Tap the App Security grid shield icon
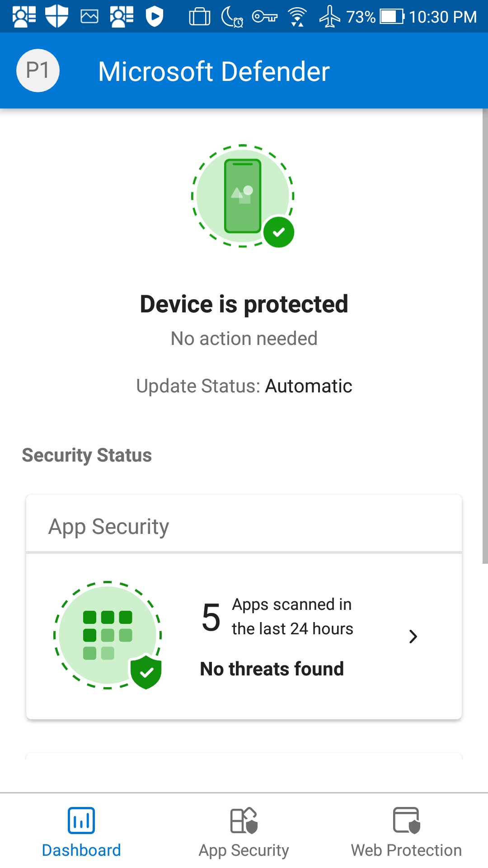The width and height of the screenshot is (488, 868). (108, 635)
